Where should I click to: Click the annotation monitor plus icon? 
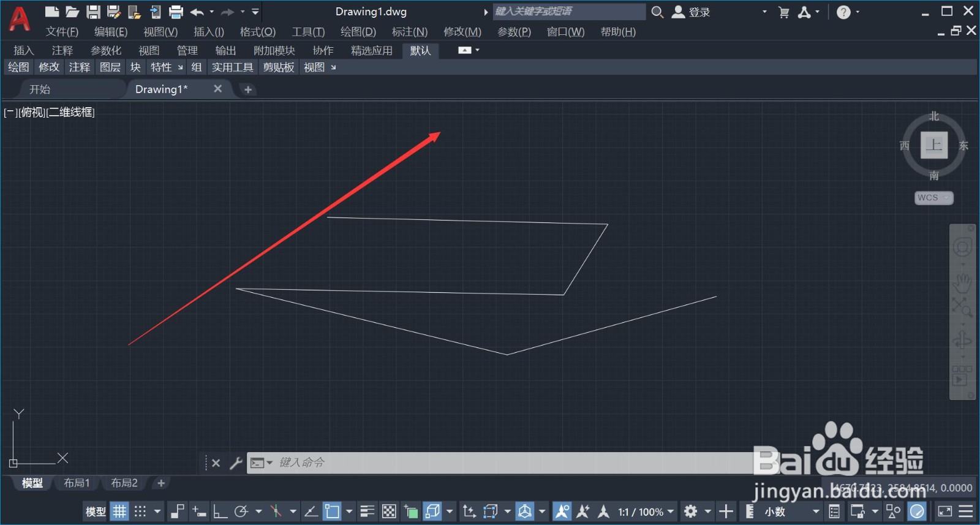point(726,511)
